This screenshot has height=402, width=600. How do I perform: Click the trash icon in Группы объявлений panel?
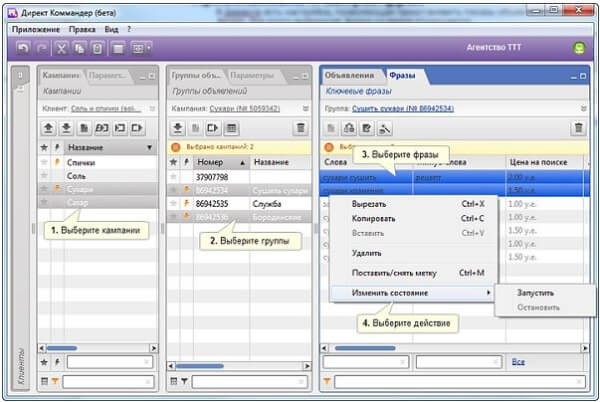(x=301, y=128)
